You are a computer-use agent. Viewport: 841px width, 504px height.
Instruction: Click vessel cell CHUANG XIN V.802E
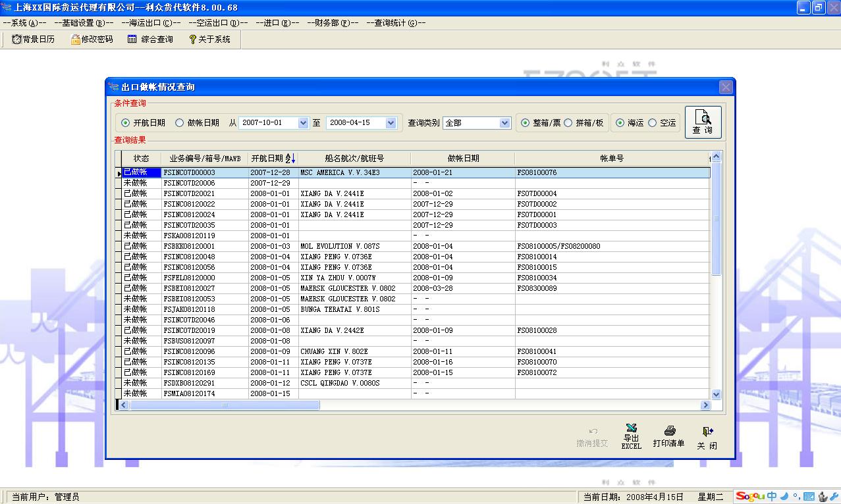[354, 351]
